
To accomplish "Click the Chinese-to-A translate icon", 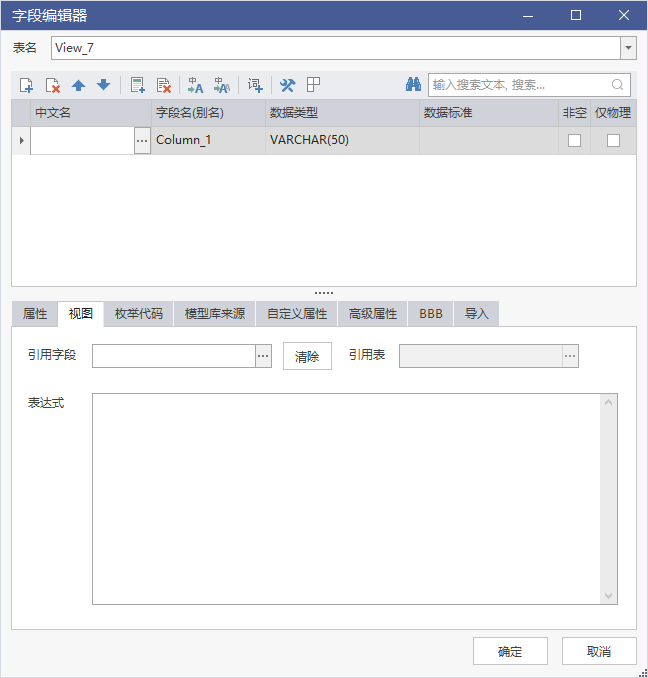I will coord(195,85).
